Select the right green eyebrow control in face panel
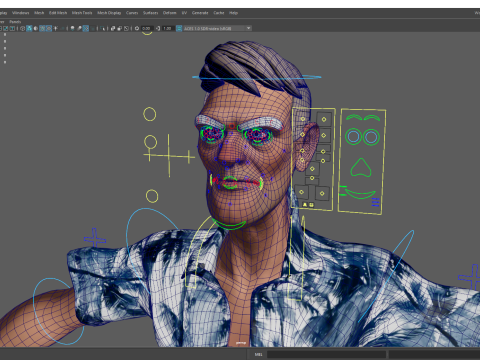480x360 pixels. [372, 118]
